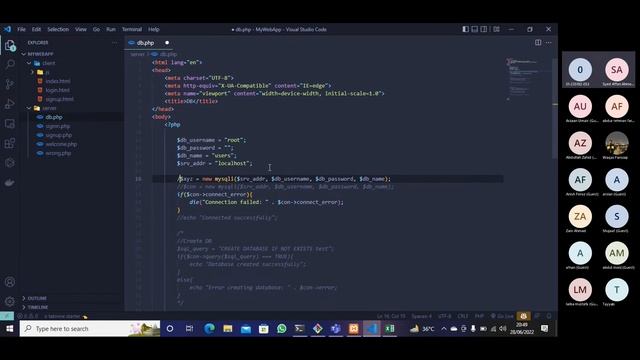Open index.html in the explorer
The image size is (640, 360).
[58, 81]
